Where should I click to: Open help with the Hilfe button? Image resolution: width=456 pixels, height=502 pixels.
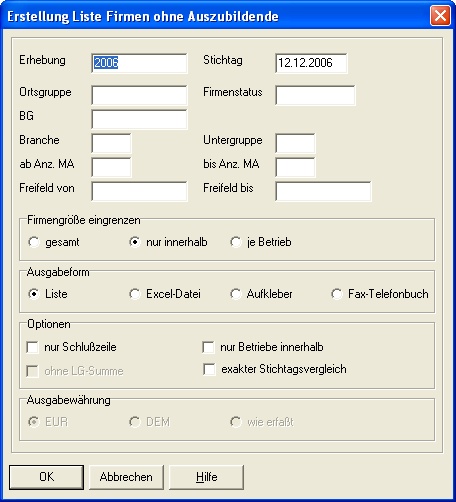[x=206, y=477]
